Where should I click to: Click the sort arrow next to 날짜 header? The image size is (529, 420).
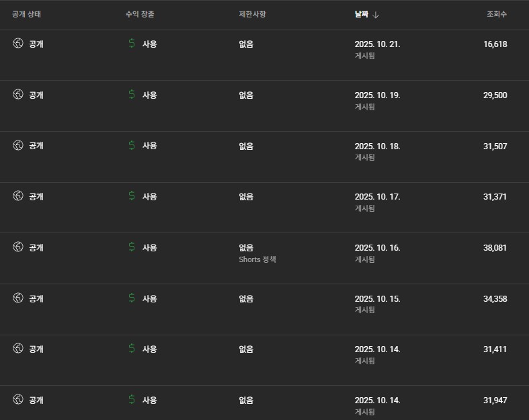click(x=376, y=14)
